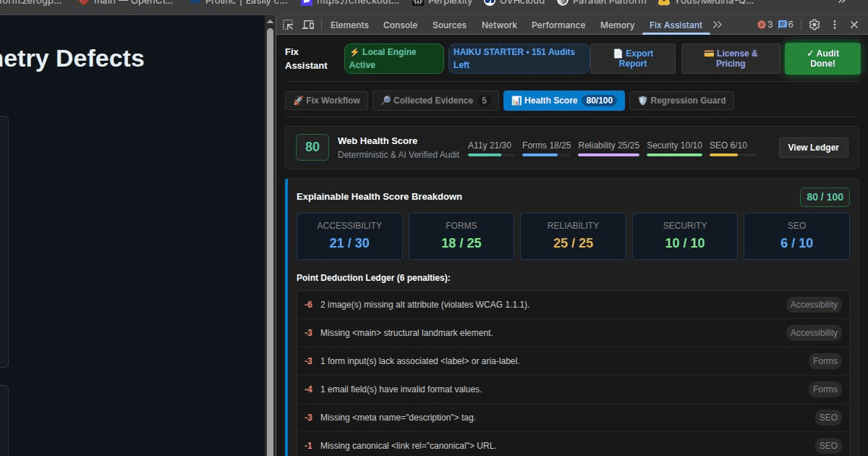This screenshot has width=868, height=456.
Task: Select the Security 10 / 10 score card
Action: pyautogui.click(x=685, y=236)
